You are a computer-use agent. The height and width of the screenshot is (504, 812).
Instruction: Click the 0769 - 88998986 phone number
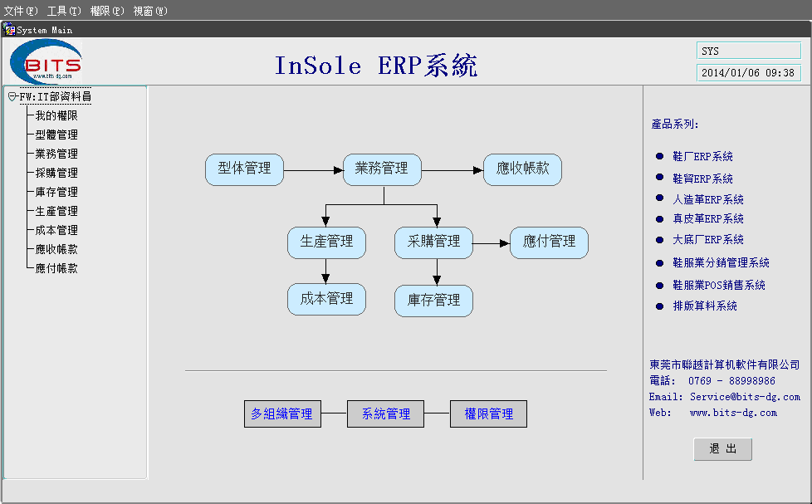(731, 381)
